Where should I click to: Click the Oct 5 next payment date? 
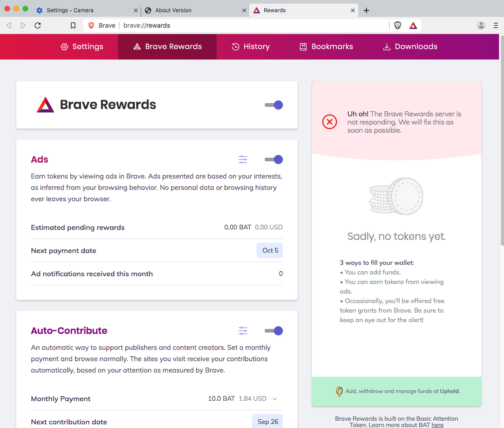pos(270,250)
